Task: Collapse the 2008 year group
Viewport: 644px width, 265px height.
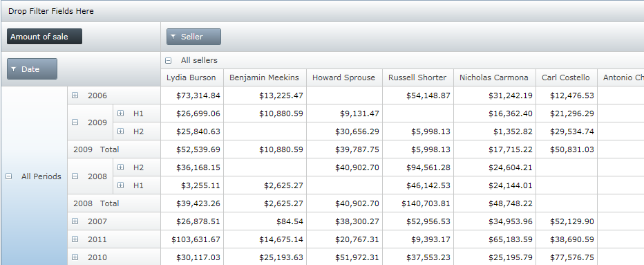Action: click(x=75, y=176)
